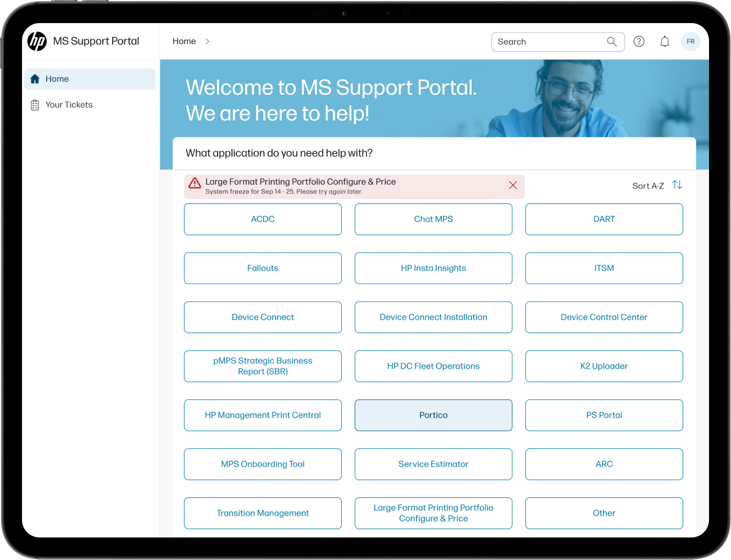Select the highlighted Portico button
The image size is (731, 560).
coord(434,415)
